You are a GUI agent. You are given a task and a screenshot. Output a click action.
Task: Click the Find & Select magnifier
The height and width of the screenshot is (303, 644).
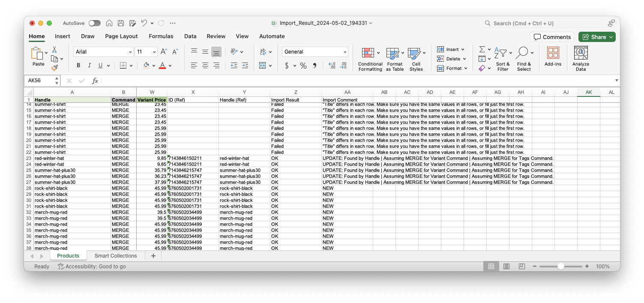522,53
